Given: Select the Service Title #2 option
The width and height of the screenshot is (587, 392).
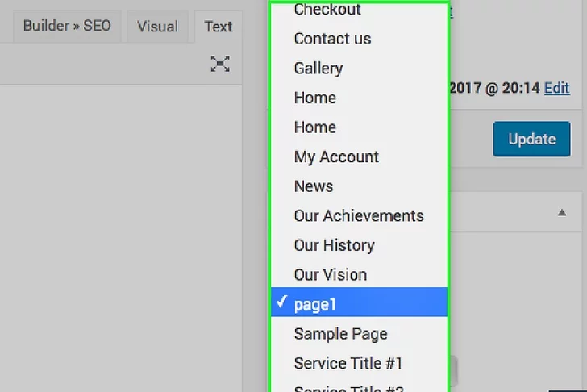Looking at the screenshot, I should pos(348,388).
